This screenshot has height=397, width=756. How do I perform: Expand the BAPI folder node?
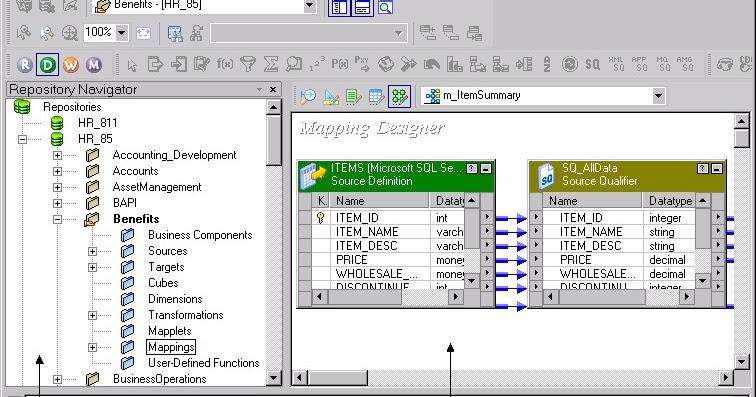click(57, 203)
